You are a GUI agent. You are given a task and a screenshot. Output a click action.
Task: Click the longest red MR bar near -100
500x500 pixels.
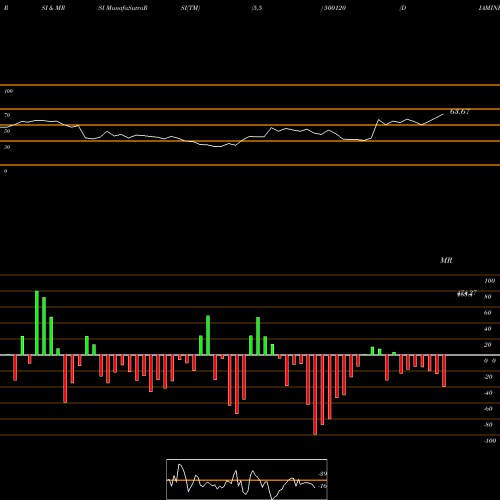(315, 395)
